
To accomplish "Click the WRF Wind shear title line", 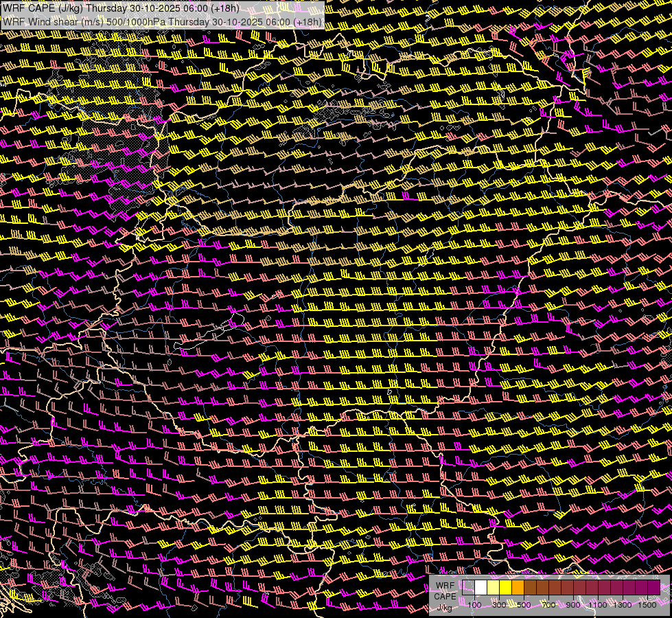I will [x=161, y=22].
